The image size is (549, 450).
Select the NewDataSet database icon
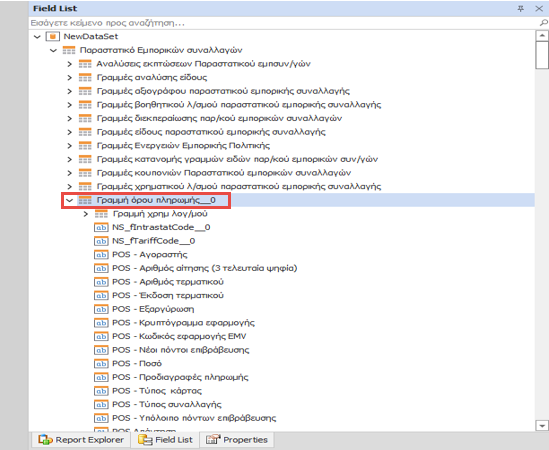(53, 36)
